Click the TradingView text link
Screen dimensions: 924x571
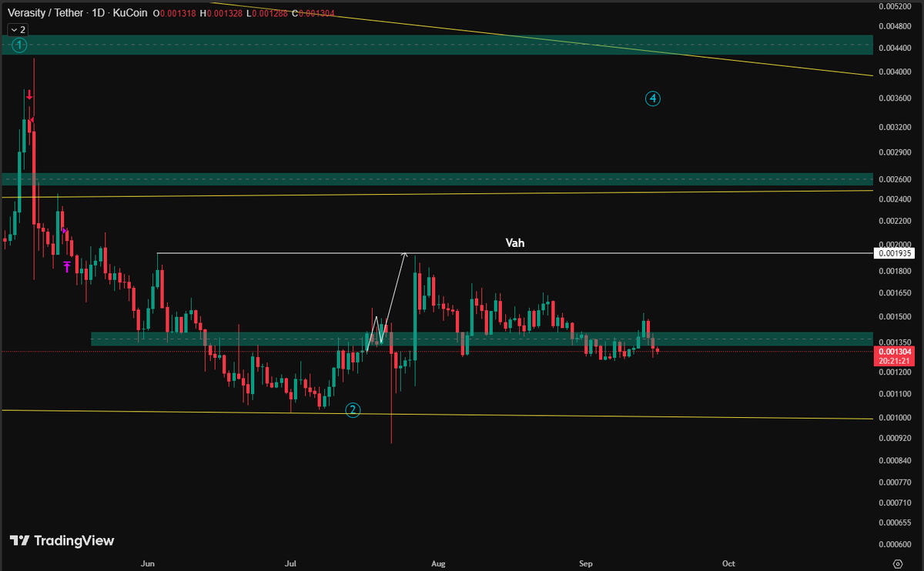(75, 541)
